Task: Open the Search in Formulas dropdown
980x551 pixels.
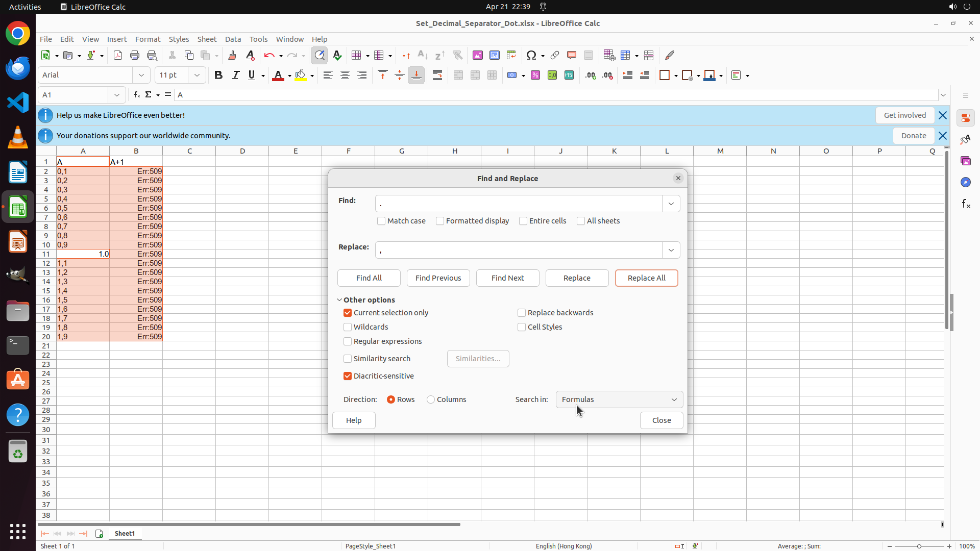Action: point(619,399)
